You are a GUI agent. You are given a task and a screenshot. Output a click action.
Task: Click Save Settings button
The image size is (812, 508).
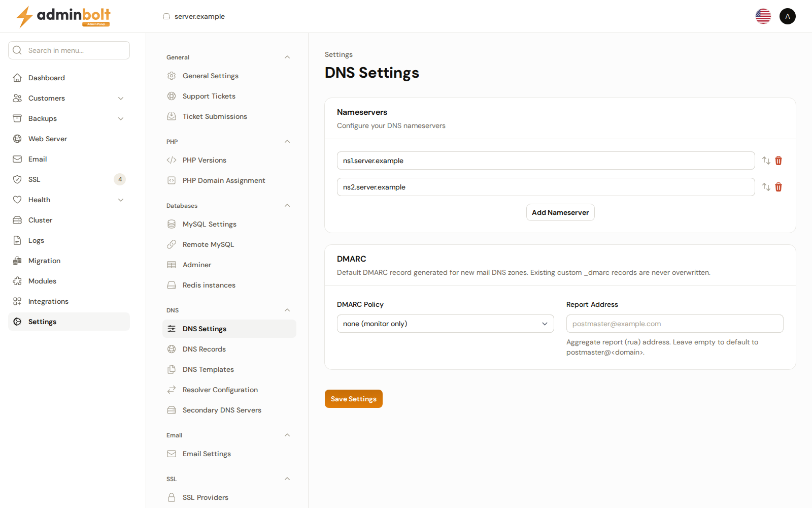tap(354, 399)
